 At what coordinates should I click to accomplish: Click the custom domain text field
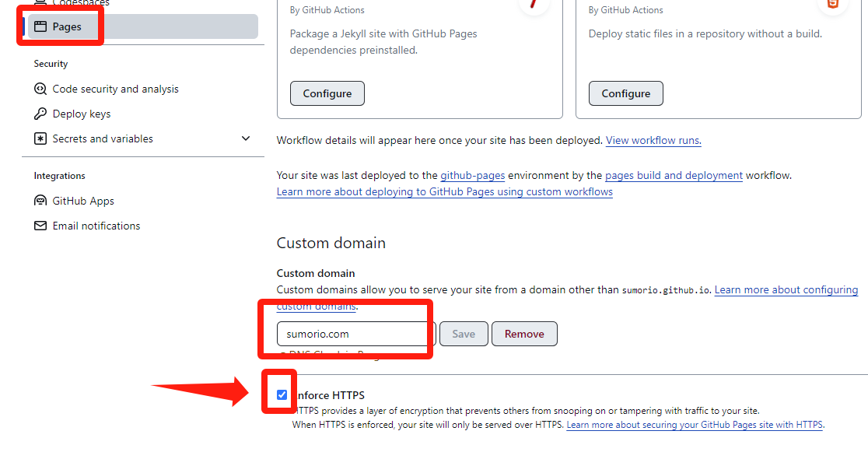355,334
